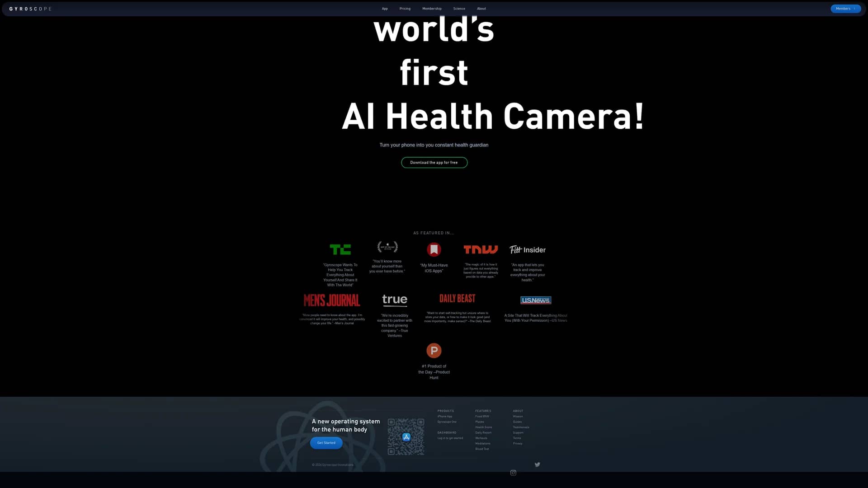This screenshot has width=868, height=488.
Task: Click the "AI Health Camera!" headline
Action: coord(493,116)
